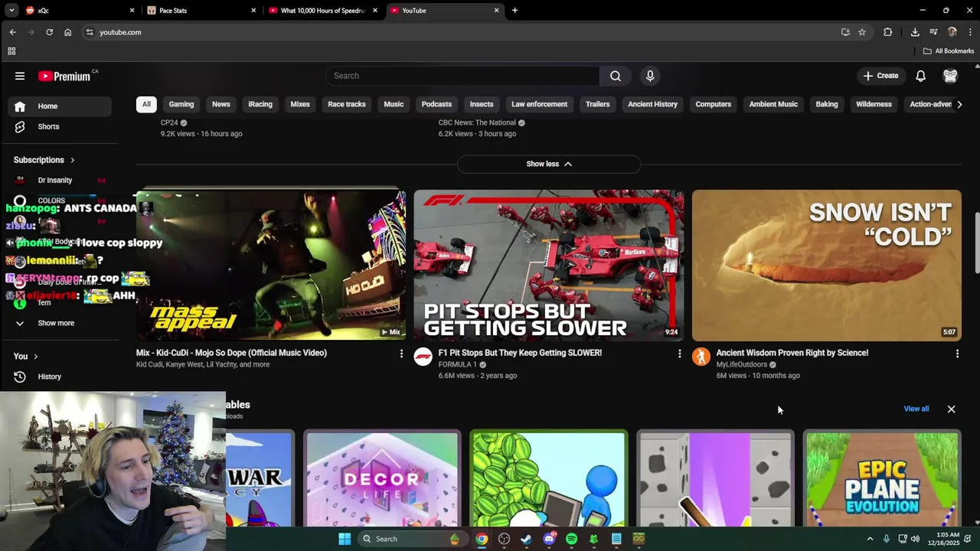Open Chrome tab search dropdown
The width and height of the screenshot is (980, 551).
pos(11,11)
